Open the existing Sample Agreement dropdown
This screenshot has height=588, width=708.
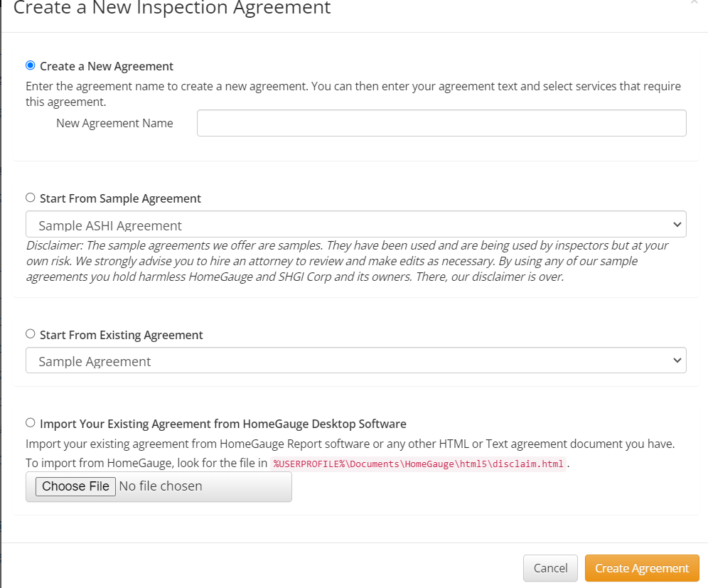click(355, 360)
